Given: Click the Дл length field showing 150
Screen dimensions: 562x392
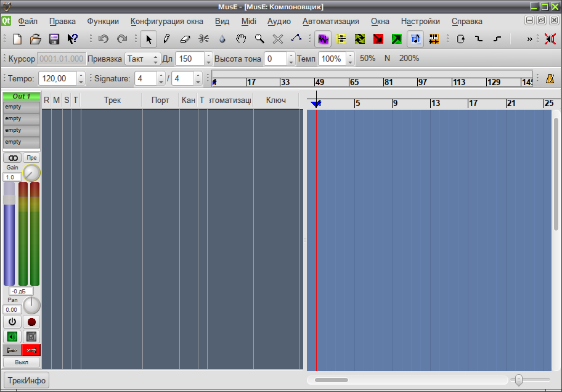Looking at the screenshot, I should point(190,59).
